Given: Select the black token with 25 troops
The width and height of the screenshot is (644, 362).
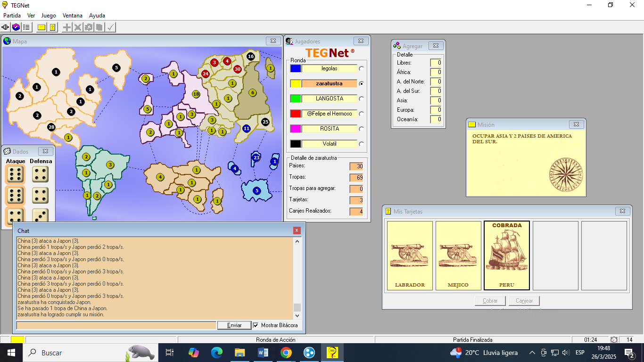Looking at the screenshot, I should [x=265, y=122].
